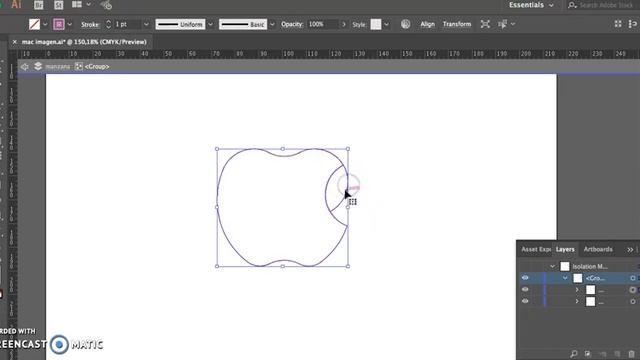This screenshot has width=640, height=360.
Task: Open the Select Similar options dropdown arrow
Action: tap(513, 24)
